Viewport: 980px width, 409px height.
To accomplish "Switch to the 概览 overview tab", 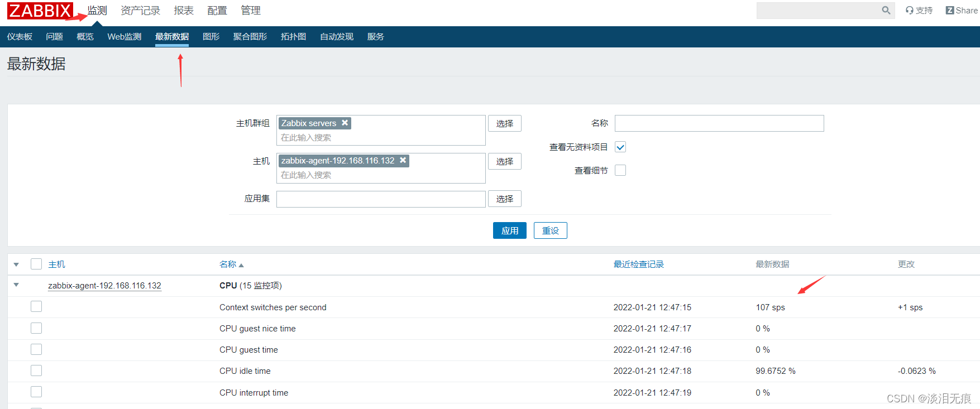I will point(85,36).
